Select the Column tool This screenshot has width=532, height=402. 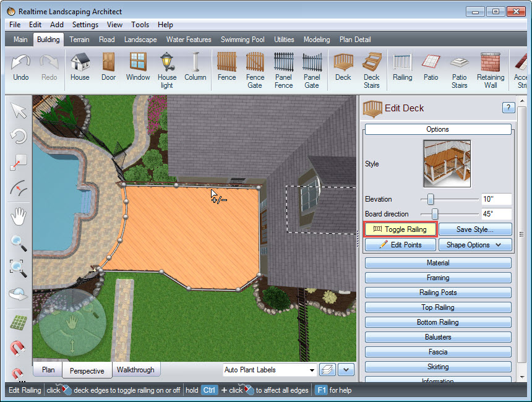195,67
